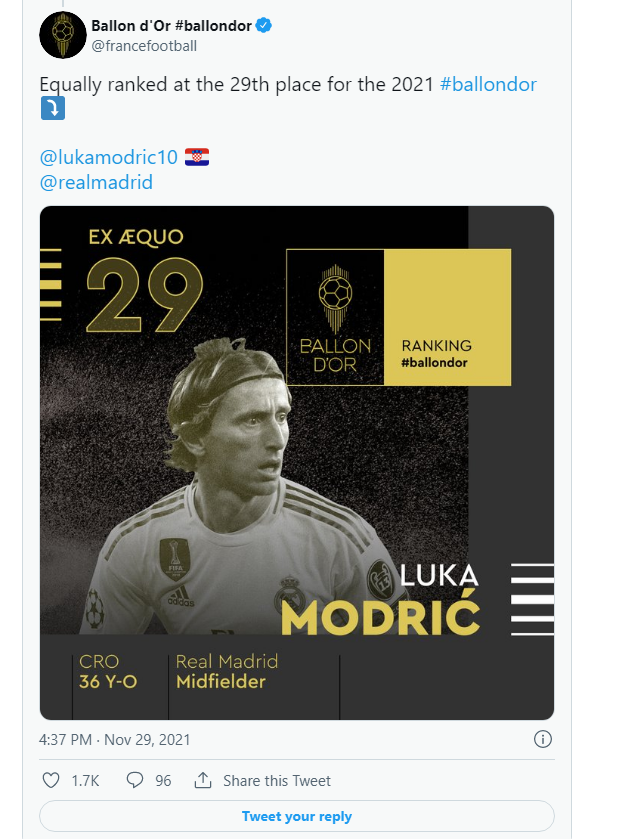Viewport: 639px width, 839px height.
Task: Open the 4:37 PM Nov 29, 2021 timestamp
Action: tap(115, 739)
